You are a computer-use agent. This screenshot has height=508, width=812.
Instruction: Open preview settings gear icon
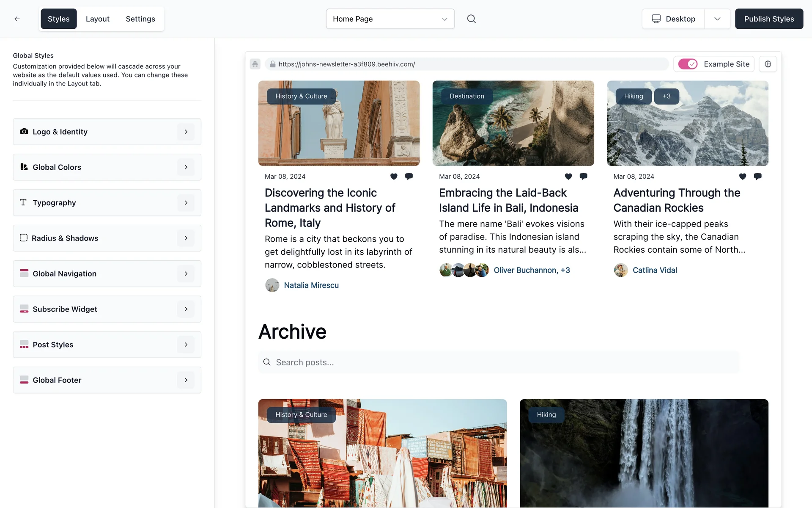coord(768,64)
